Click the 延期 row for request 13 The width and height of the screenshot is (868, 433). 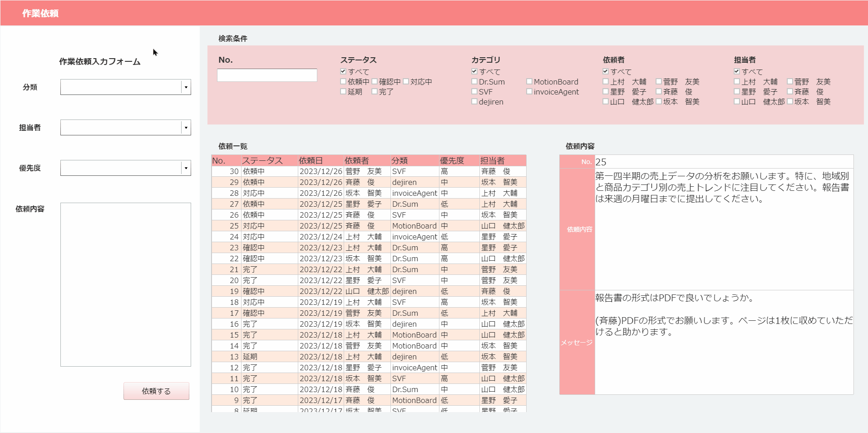[318, 356]
